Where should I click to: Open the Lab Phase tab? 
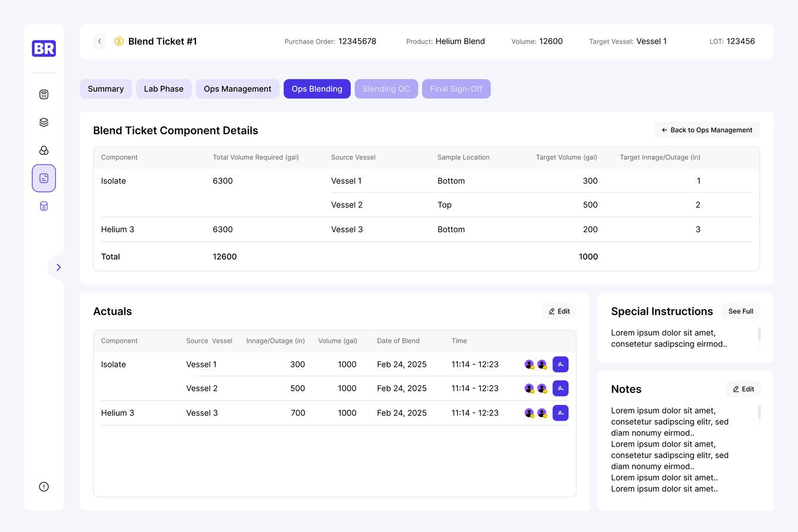click(x=164, y=89)
